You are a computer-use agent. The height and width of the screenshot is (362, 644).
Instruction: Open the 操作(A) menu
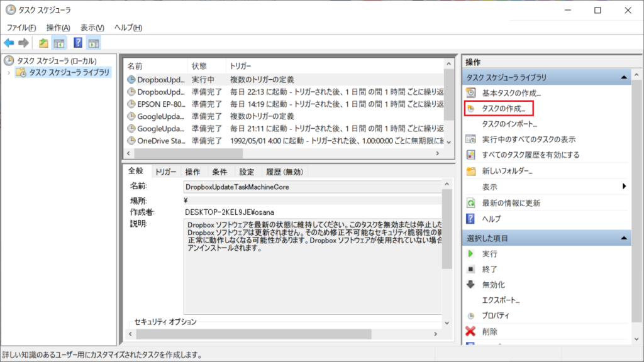[x=58, y=28]
